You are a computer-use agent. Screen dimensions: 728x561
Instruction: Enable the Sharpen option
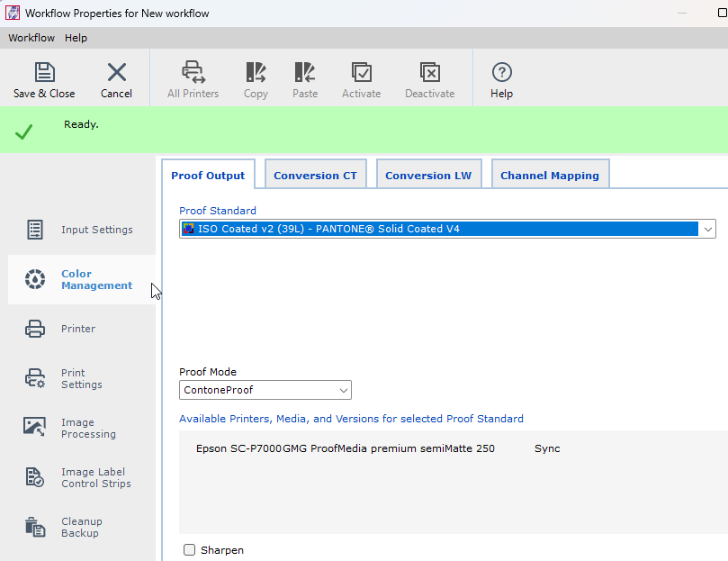pyautogui.click(x=190, y=549)
